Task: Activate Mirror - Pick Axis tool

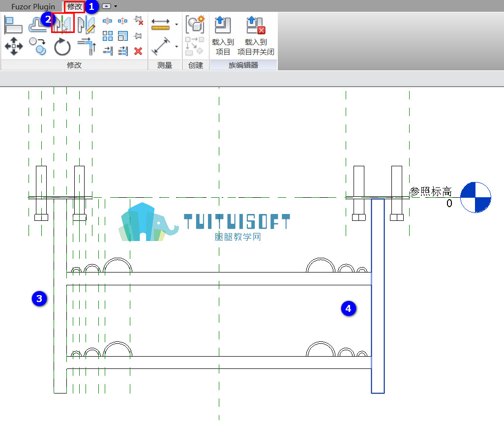Action: 62,24
